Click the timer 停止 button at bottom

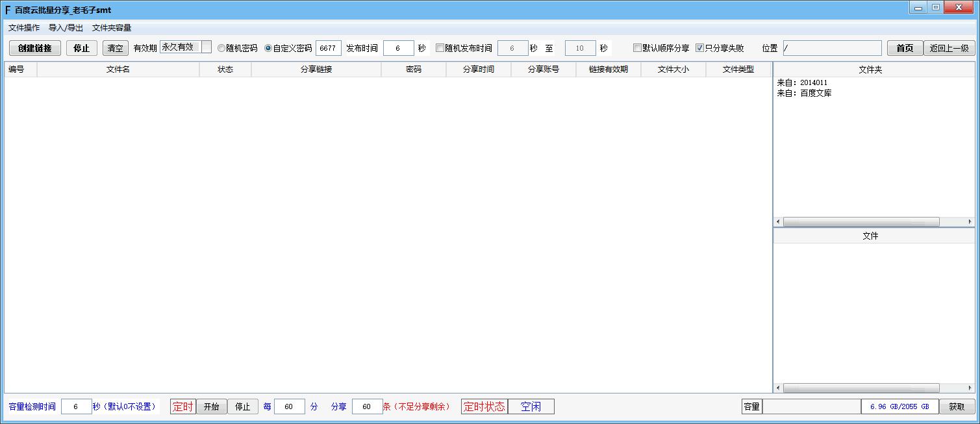coord(243,406)
